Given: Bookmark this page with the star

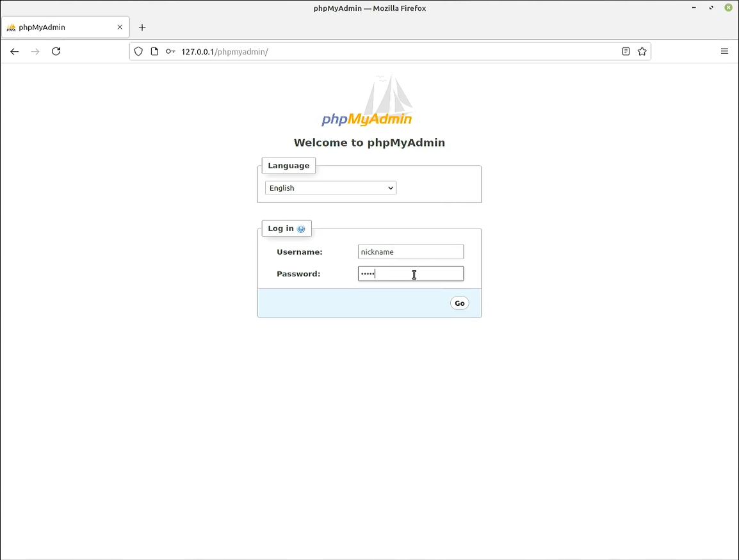Looking at the screenshot, I should [x=642, y=52].
